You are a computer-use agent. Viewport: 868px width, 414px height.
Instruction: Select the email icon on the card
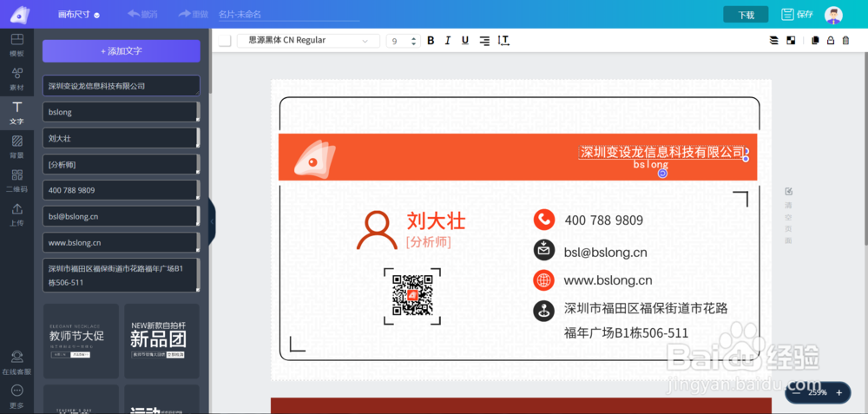544,250
